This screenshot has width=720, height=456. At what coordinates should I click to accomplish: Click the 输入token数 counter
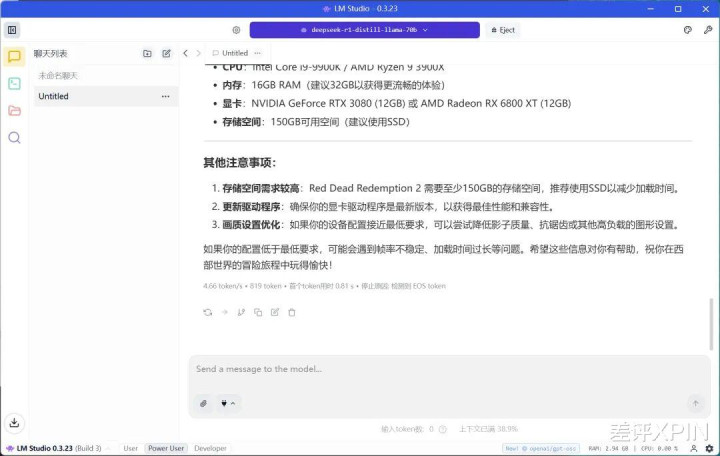[x=407, y=429]
